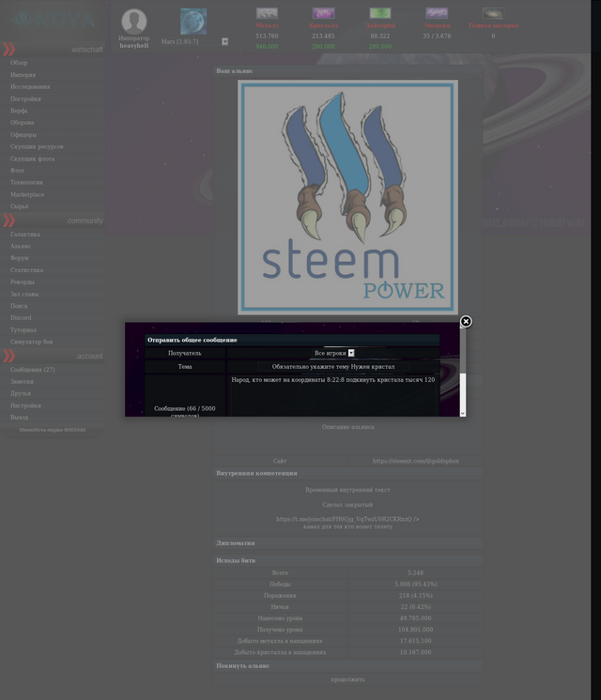Open Офицеры page
This screenshot has width=601, height=700.
pyautogui.click(x=23, y=134)
